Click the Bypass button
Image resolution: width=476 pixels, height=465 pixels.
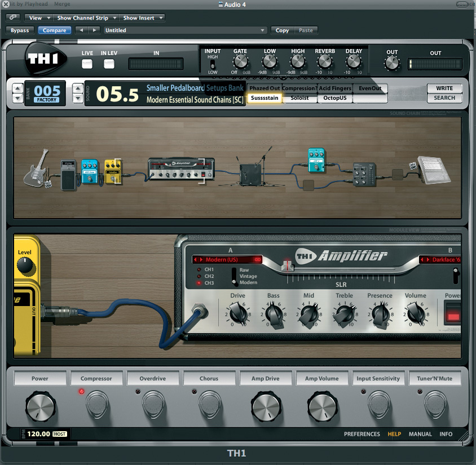point(20,30)
